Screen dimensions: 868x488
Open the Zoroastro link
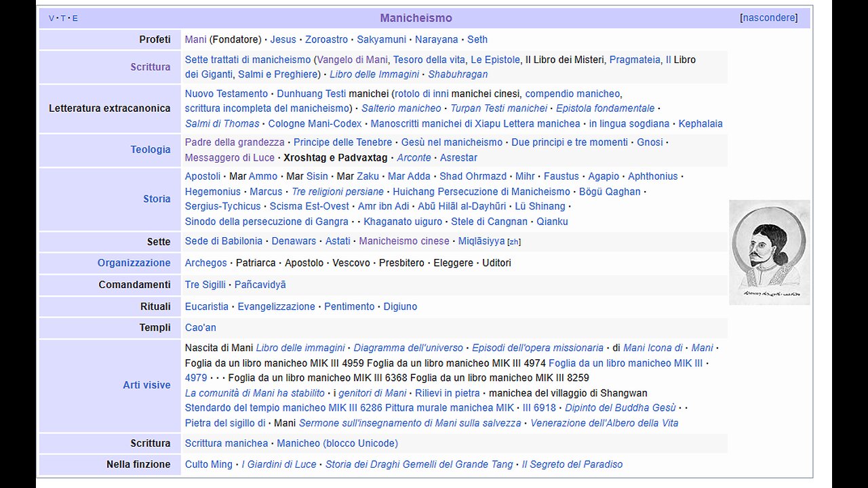[326, 39]
